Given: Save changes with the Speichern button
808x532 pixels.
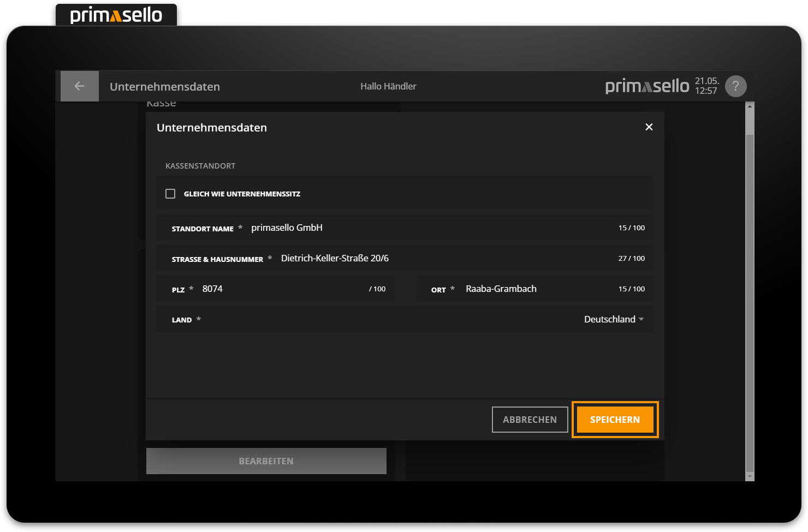Looking at the screenshot, I should coord(615,420).
